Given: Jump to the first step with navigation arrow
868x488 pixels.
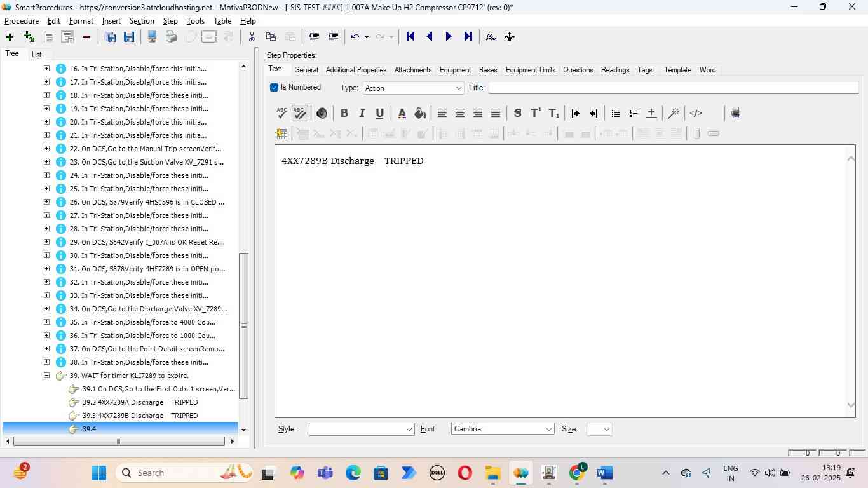Looking at the screenshot, I should 410,37.
